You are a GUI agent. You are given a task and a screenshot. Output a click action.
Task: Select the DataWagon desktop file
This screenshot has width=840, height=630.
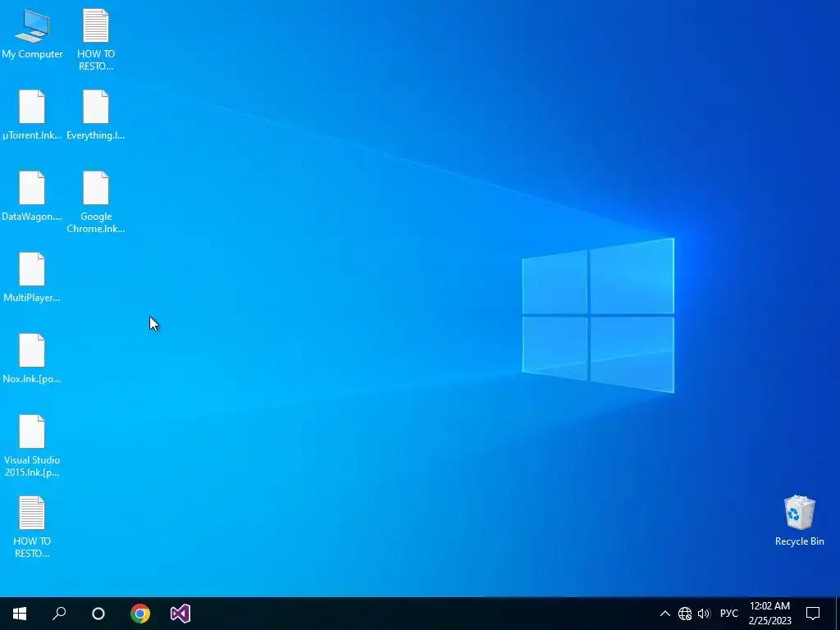pyautogui.click(x=32, y=196)
